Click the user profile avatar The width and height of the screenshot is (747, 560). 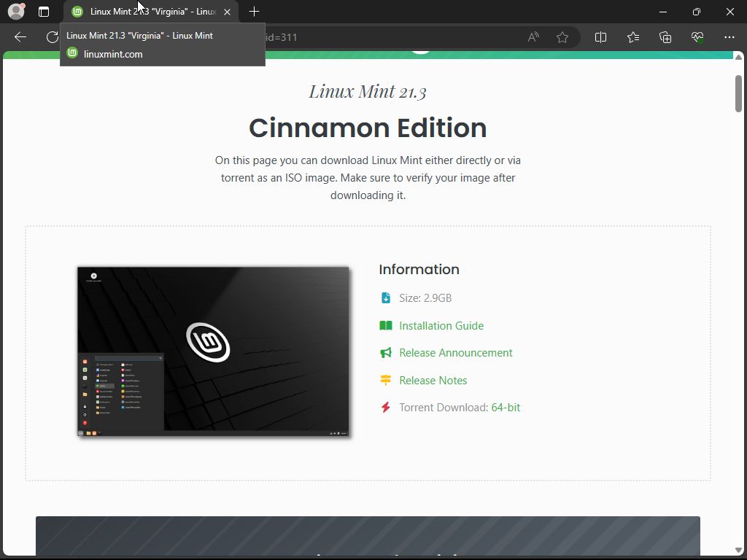(16, 12)
